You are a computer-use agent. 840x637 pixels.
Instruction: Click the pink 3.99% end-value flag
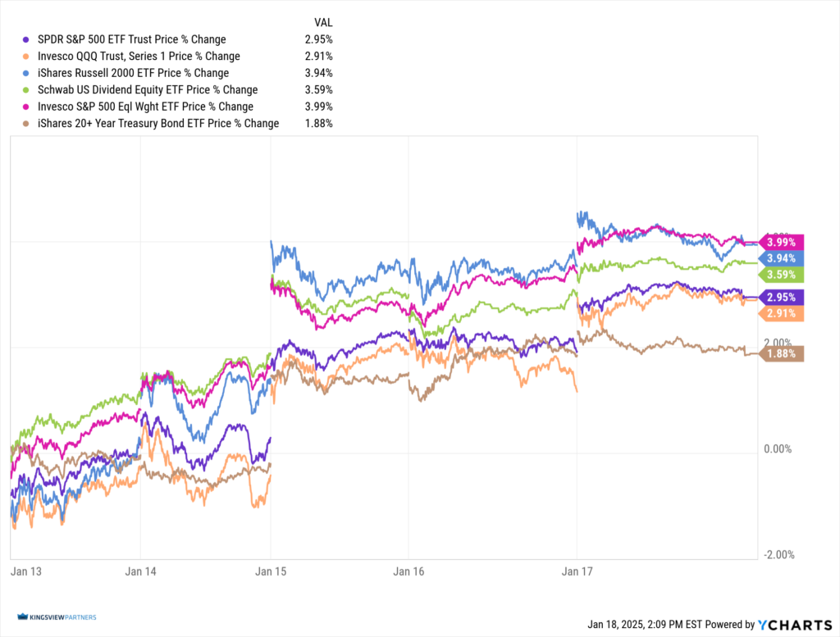(782, 242)
